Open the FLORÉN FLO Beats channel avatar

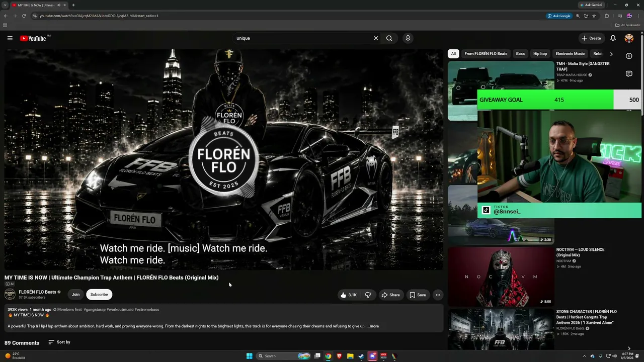[10, 295]
